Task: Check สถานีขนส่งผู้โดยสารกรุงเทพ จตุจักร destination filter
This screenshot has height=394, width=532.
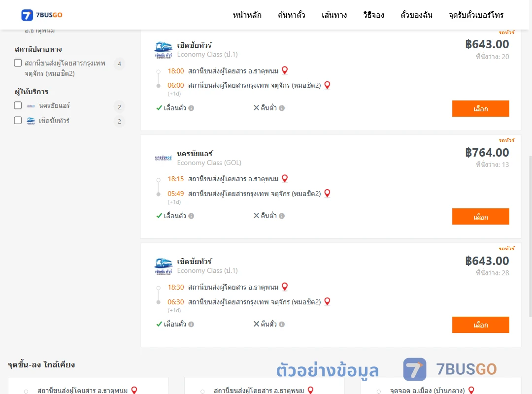Action: click(x=18, y=63)
